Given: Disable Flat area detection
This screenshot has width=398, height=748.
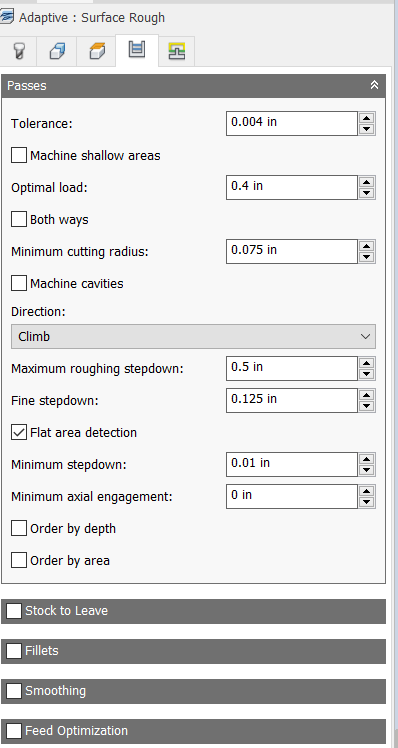Looking at the screenshot, I should click(19, 432).
